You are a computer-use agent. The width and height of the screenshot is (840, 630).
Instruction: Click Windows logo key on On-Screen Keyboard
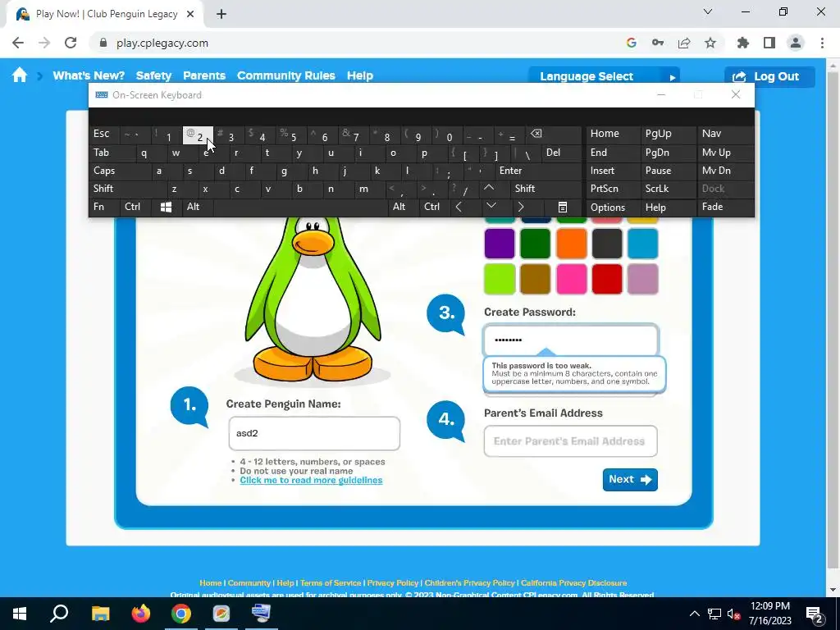point(166,207)
